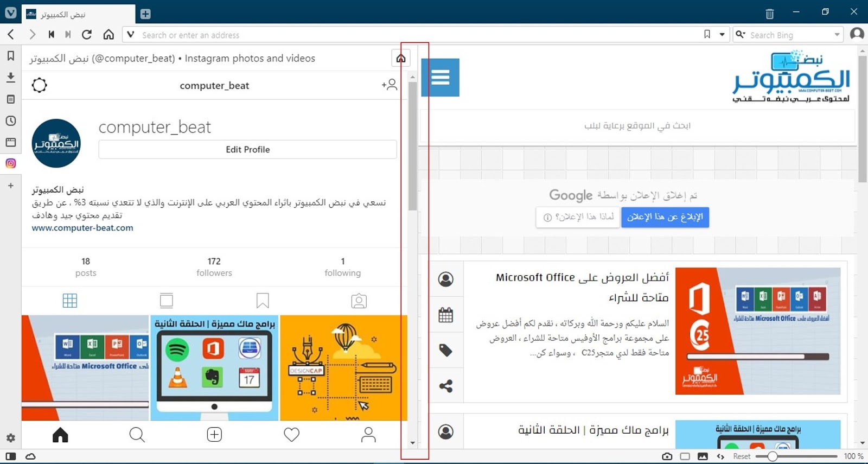Screen dimensions: 868x464
Task: Open the saved posts tab
Action: pyautogui.click(x=263, y=301)
